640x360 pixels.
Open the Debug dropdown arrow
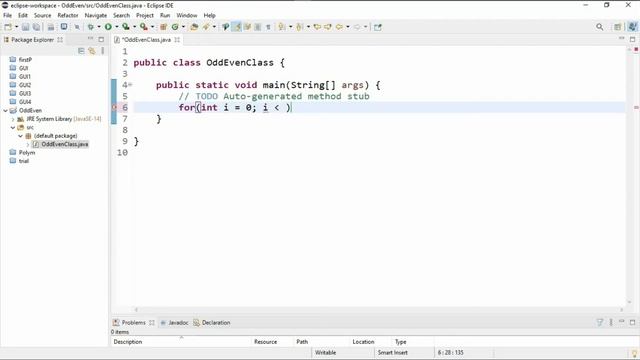(99, 27)
